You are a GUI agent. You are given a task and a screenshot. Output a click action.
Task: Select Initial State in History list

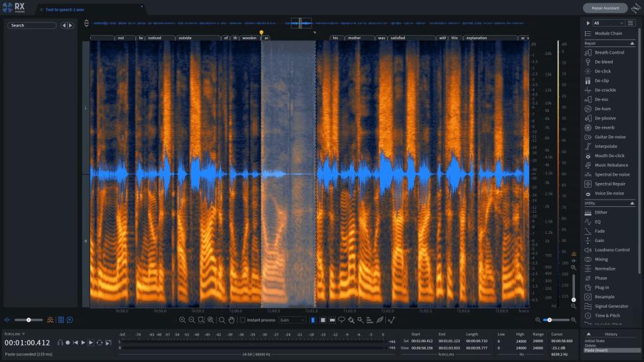(596, 341)
